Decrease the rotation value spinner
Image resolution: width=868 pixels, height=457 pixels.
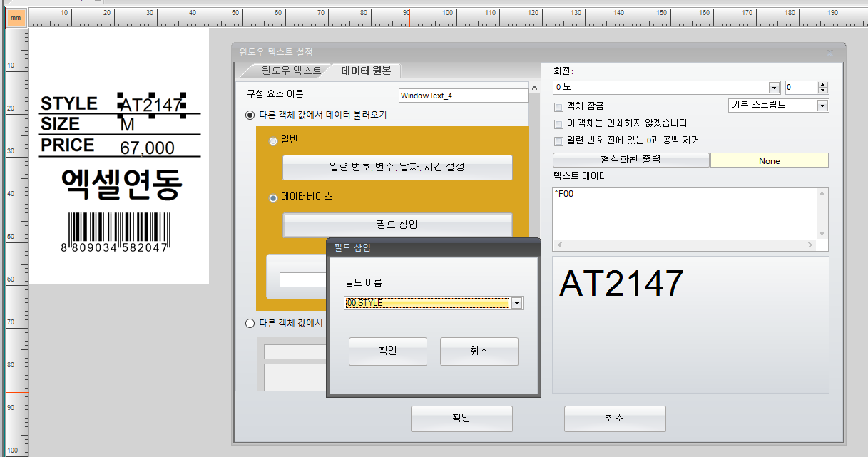(x=823, y=91)
